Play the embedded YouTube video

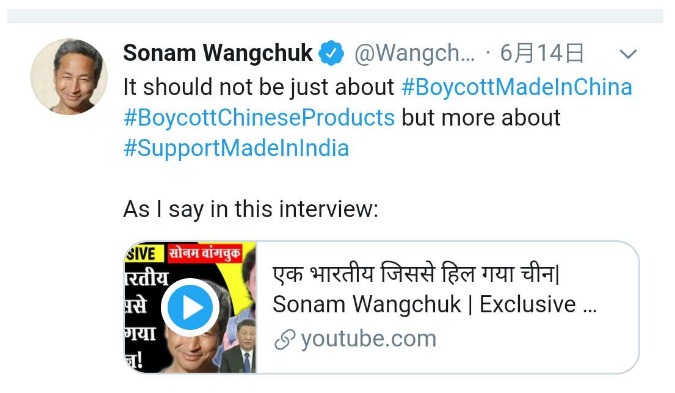190,308
